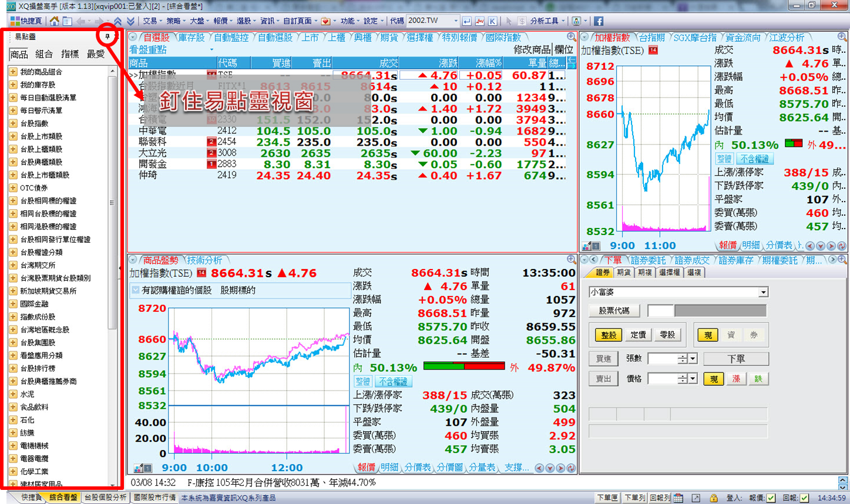The height and width of the screenshot is (504, 850).
Task: Expand the 台股指數 tree node
Action: click(x=13, y=123)
